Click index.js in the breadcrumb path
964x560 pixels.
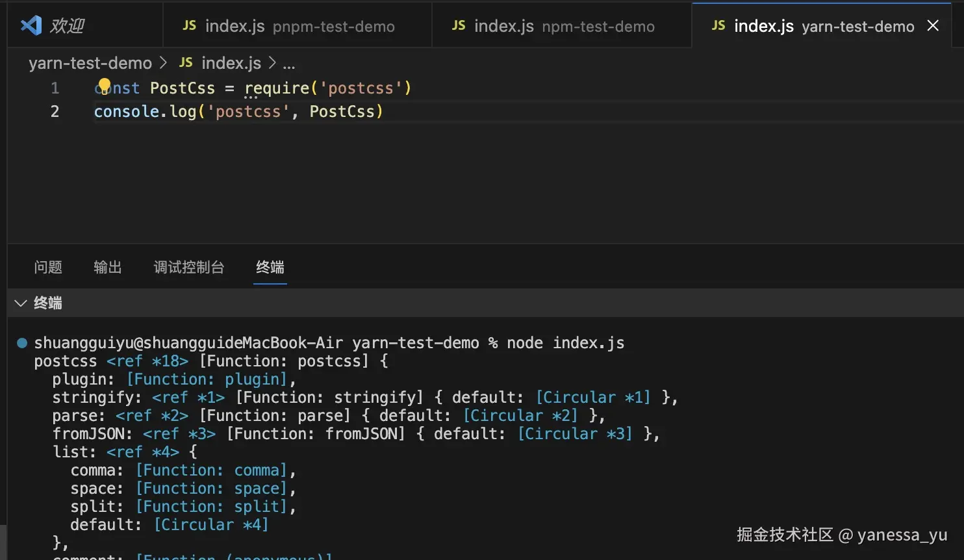point(231,63)
